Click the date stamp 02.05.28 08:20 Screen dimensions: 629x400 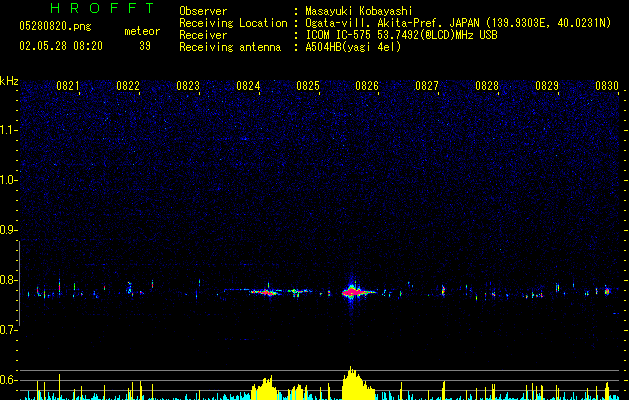coord(61,46)
